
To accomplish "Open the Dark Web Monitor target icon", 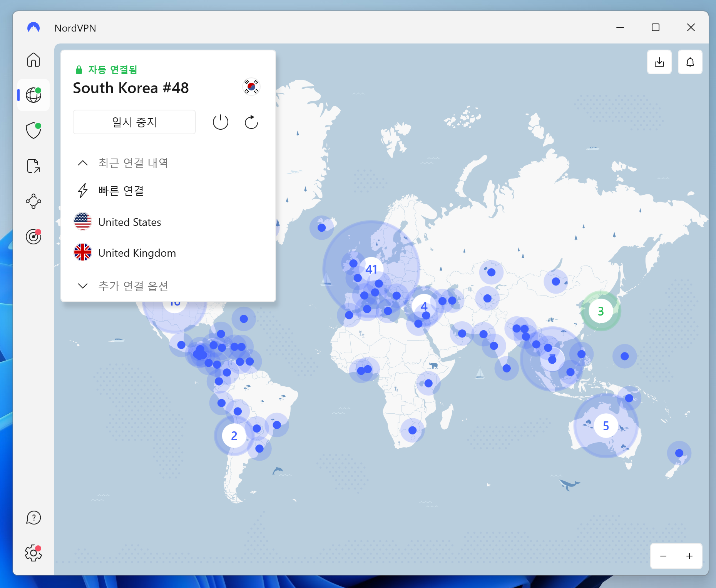I will pyautogui.click(x=33, y=236).
